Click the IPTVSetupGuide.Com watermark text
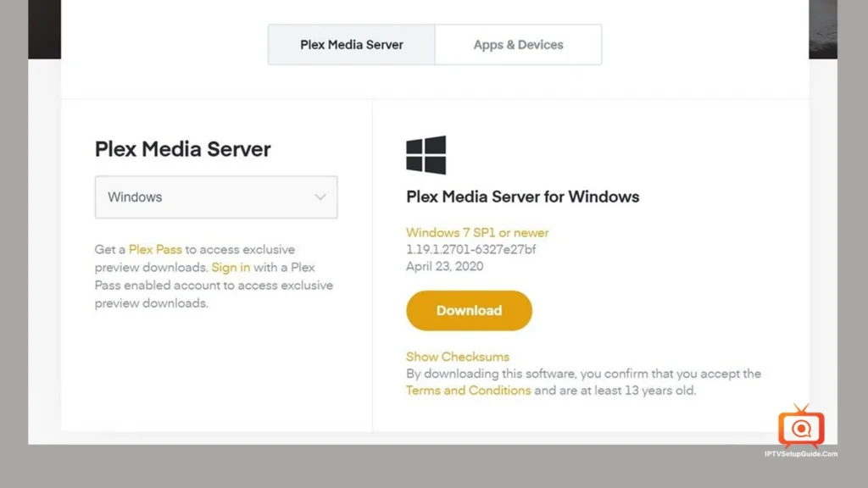The image size is (868, 488). pos(801,454)
